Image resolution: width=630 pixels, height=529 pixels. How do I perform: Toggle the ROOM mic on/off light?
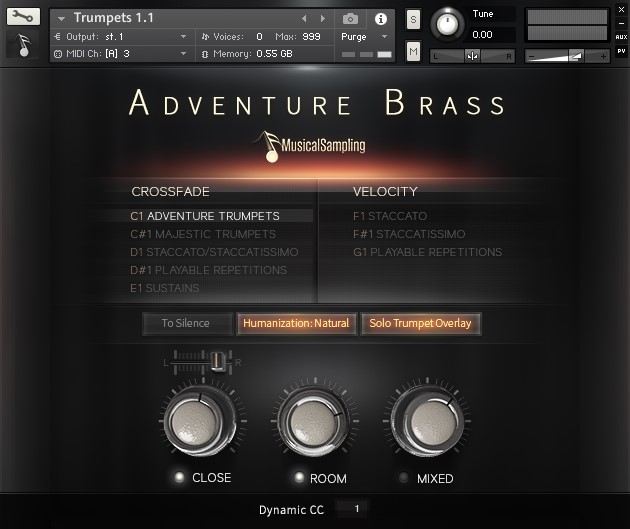pyautogui.click(x=297, y=478)
